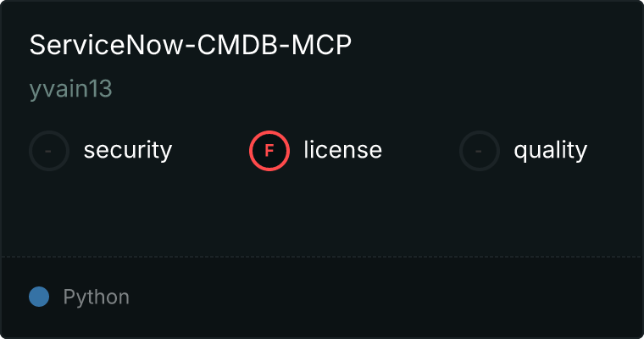644x339 pixels.
Task: Click the red F license grade badge
Action: pyautogui.click(x=269, y=151)
